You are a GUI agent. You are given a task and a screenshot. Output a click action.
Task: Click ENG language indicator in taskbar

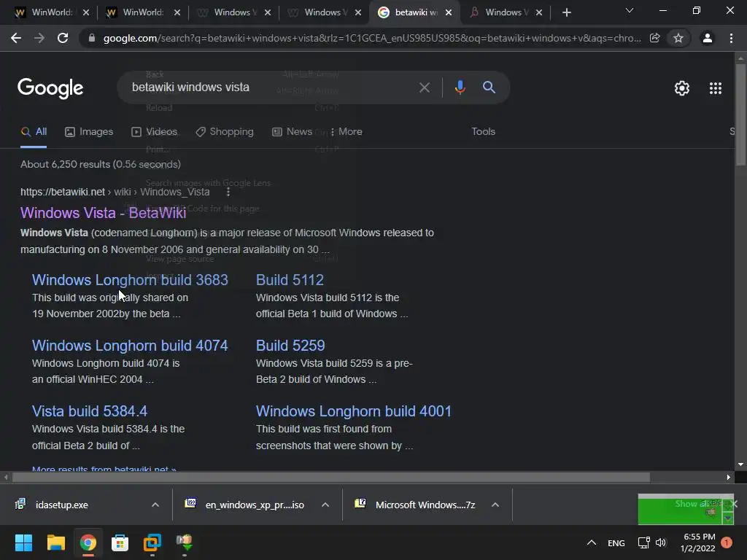616,542
